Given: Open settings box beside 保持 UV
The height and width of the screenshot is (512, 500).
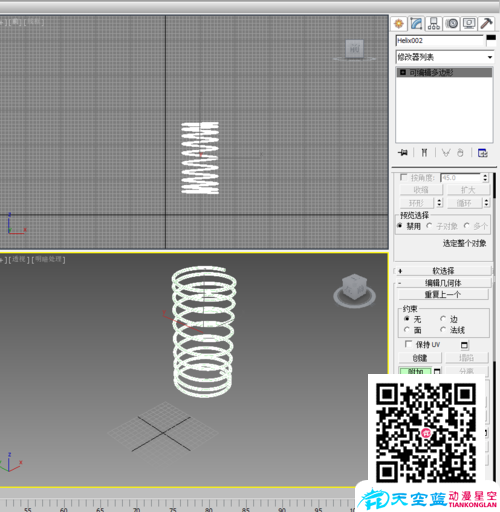Looking at the screenshot, I should tap(464, 345).
